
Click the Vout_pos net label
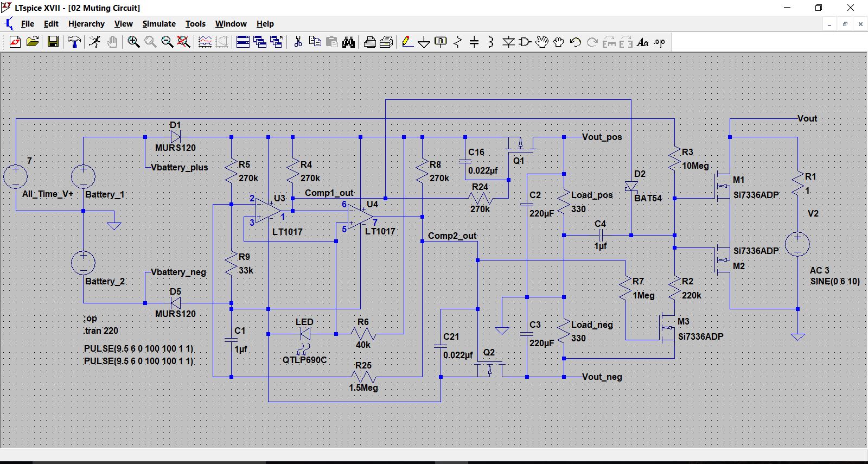coord(602,137)
